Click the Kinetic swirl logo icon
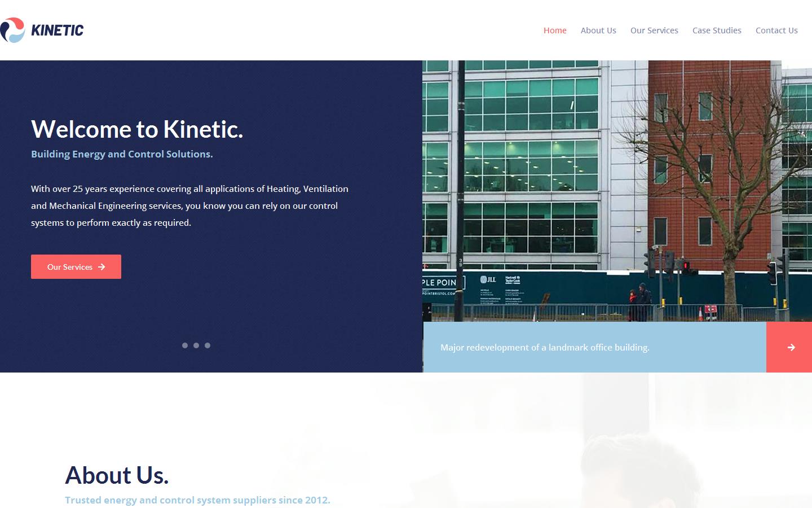 pyautogui.click(x=12, y=29)
